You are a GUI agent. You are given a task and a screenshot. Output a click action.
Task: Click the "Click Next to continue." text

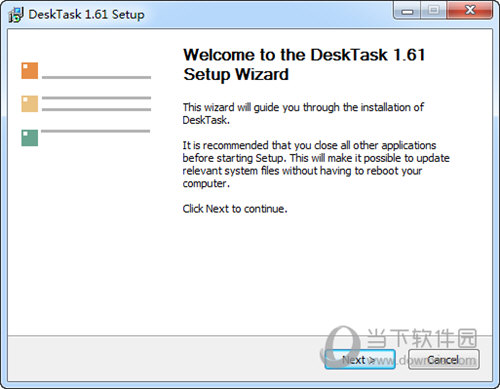click(x=235, y=209)
